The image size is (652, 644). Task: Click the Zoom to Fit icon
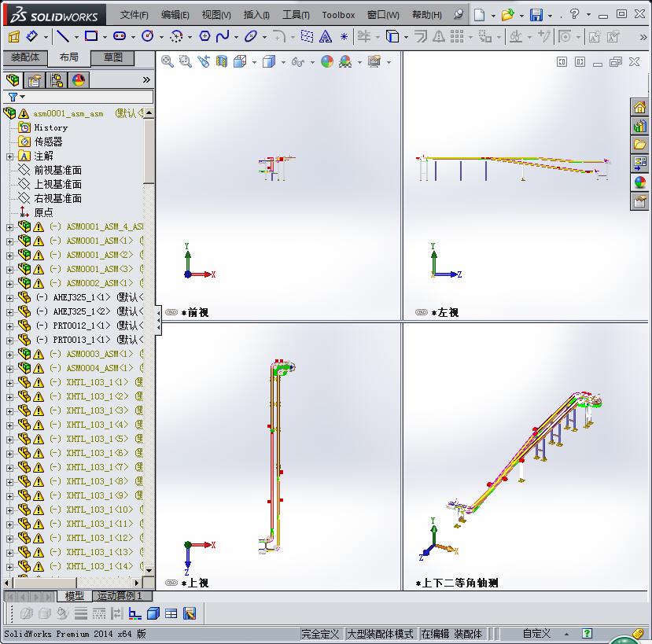pyautogui.click(x=168, y=62)
